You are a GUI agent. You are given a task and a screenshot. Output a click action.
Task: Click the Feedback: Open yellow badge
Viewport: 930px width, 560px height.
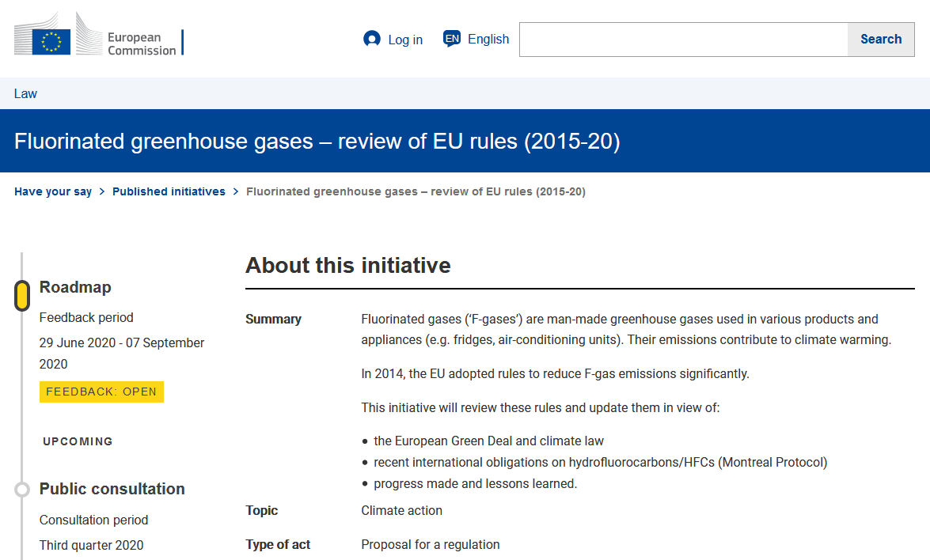click(x=101, y=392)
